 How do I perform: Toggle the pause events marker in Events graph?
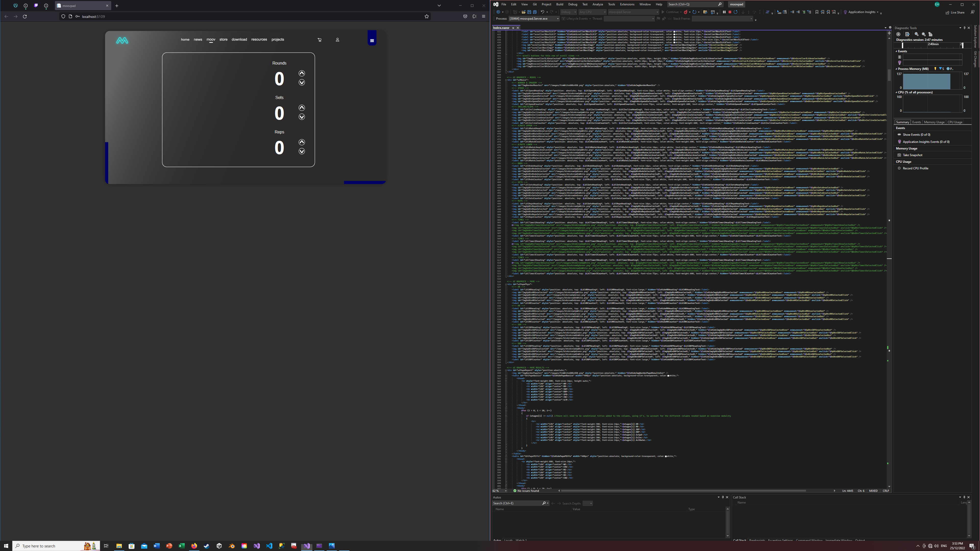pos(900,57)
